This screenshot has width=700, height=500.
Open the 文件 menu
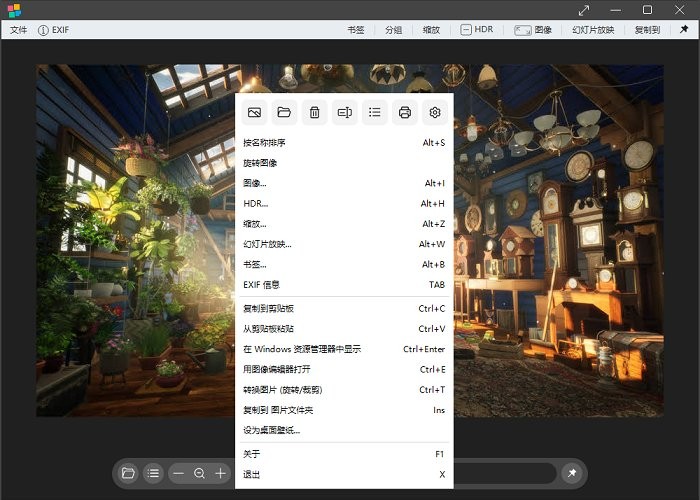(19, 30)
